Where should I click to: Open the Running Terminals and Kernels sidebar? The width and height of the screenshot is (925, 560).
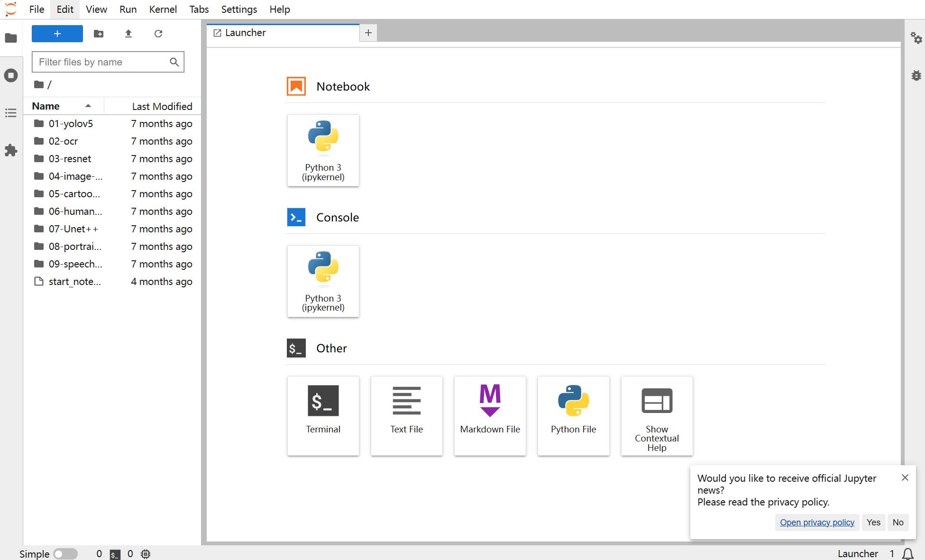11,75
